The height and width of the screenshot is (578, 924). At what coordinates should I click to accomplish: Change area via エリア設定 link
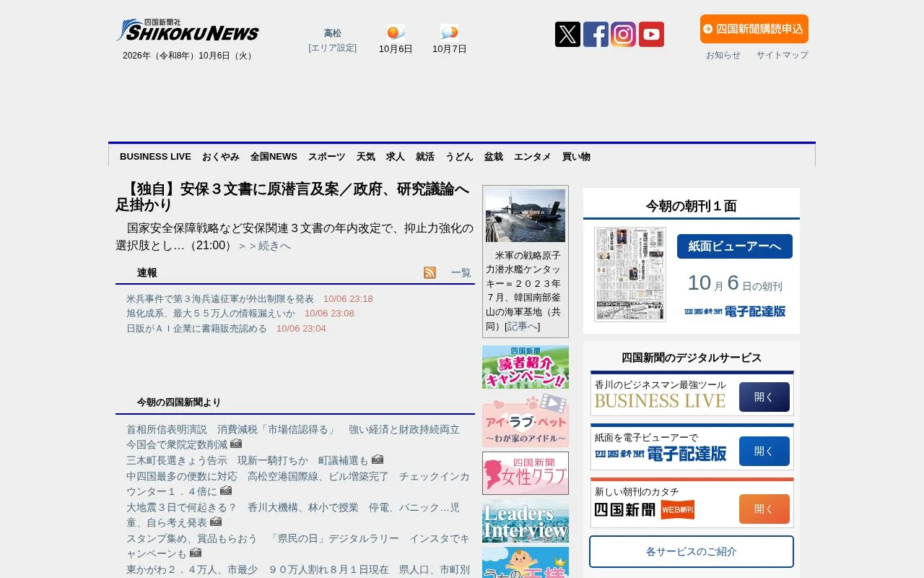[x=332, y=48]
